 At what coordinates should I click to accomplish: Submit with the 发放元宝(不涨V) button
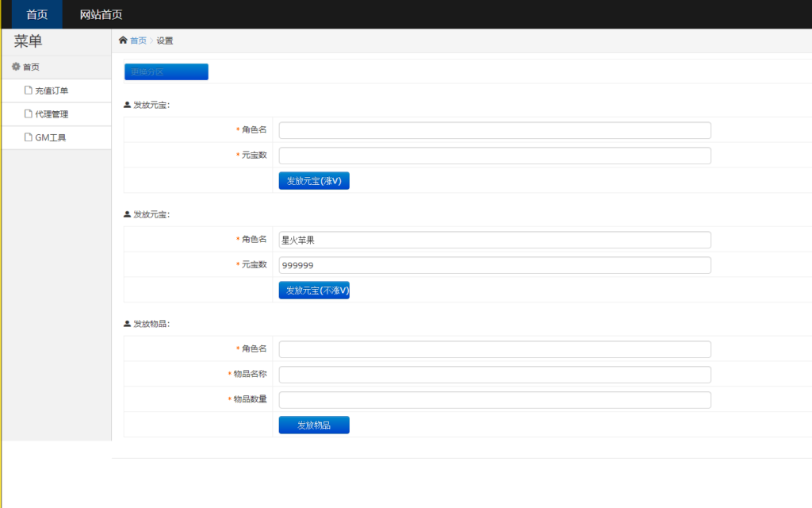point(314,291)
